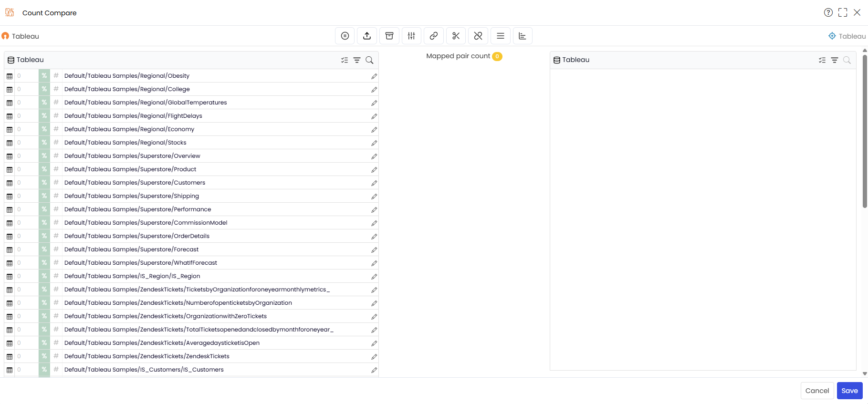Click edit pencil for ZendeskTickets/ZendeskTickets row
Viewport: 868px width, 404px height.
coord(374,357)
